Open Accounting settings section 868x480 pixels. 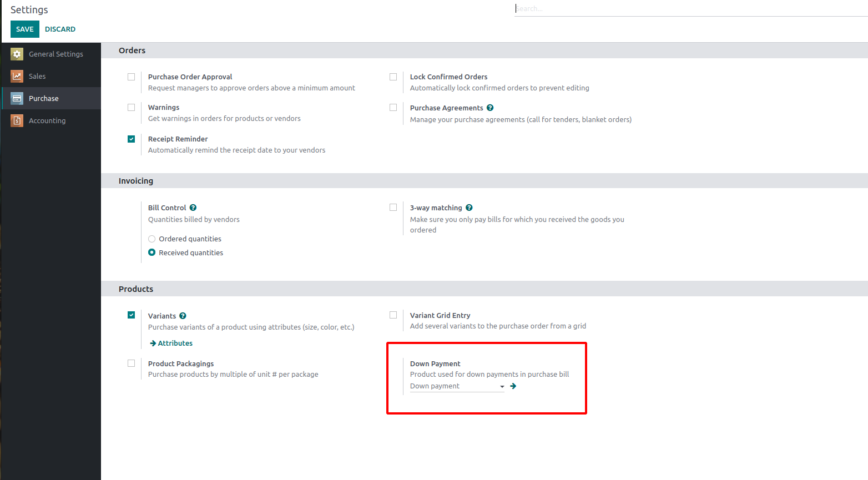51,120
